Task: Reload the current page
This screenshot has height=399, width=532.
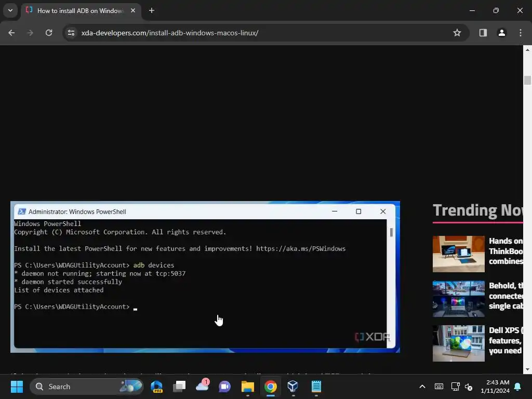Action: coord(49,33)
